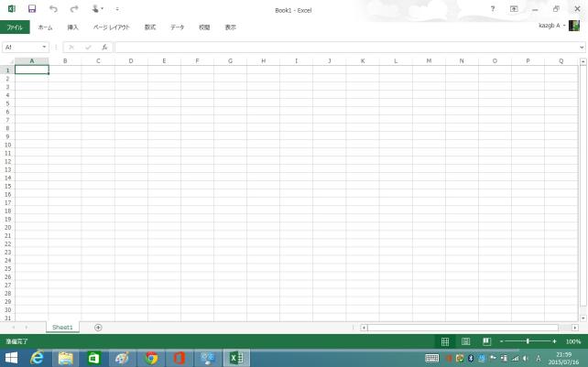Toggle Touch/Mouse mode in the quick access toolbar
This screenshot has height=367, width=588.
coord(97,8)
